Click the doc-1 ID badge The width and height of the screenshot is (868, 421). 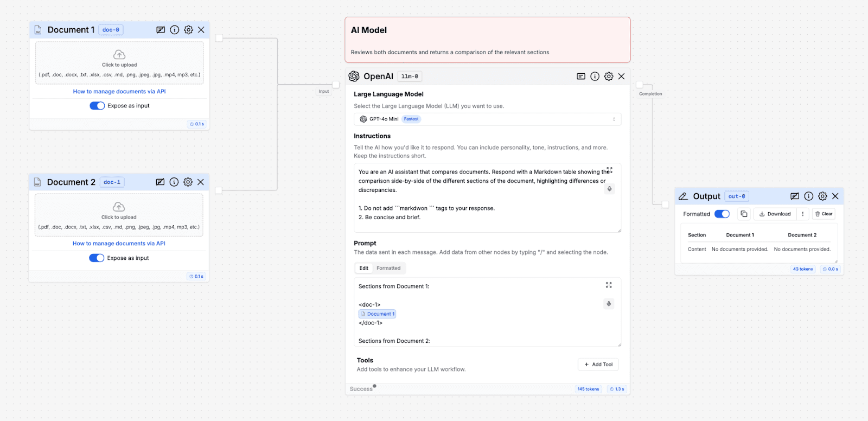tap(112, 182)
